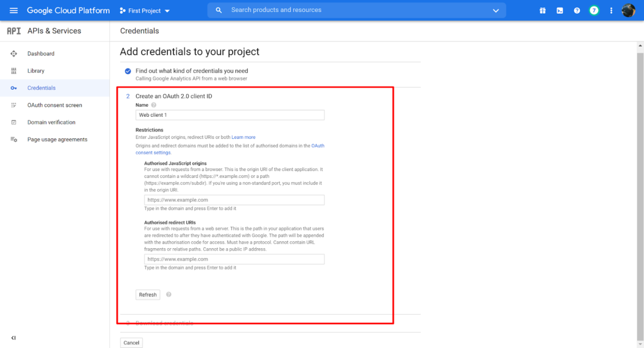Viewport: 644px width, 348px height.
Task: Click the Refresh button
Action: [x=148, y=295]
